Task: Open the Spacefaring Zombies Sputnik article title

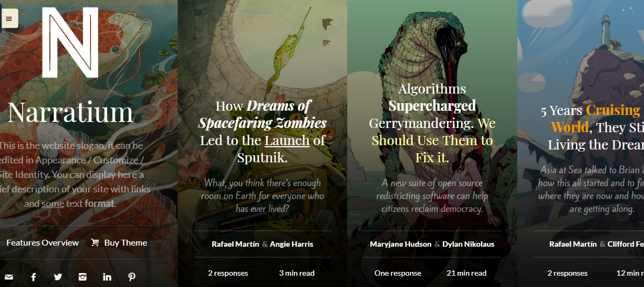Action: click(262, 131)
